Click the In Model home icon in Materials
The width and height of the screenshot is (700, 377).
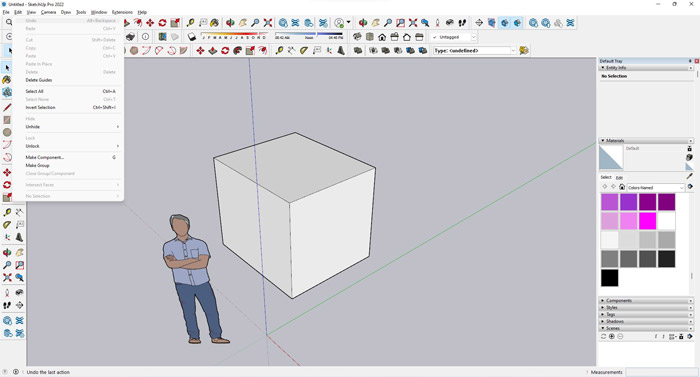point(621,187)
